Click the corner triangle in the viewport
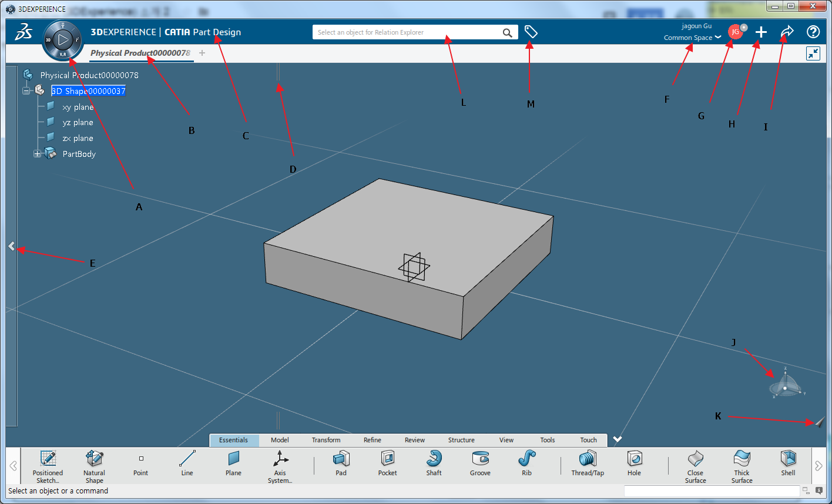 (820, 422)
